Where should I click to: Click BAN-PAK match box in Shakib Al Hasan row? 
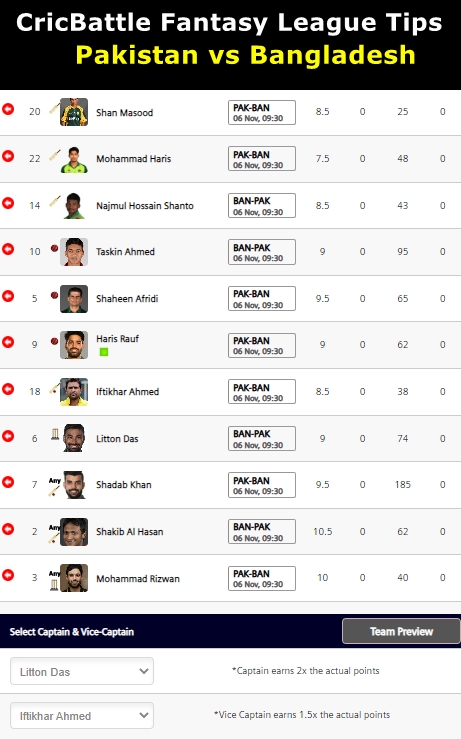pyautogui.click(x=262, y=532)
